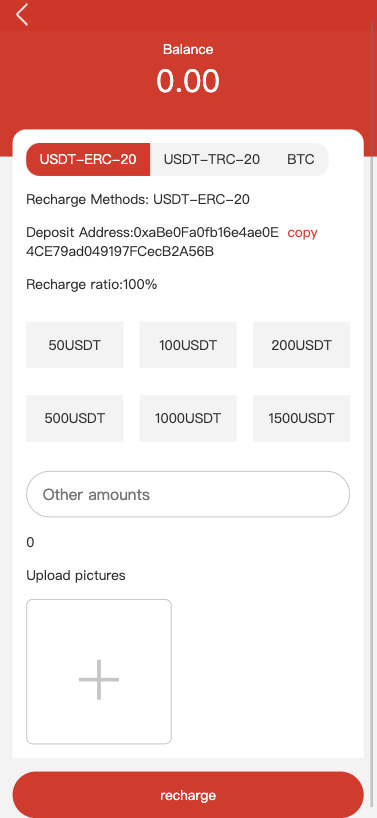This screenshot has width=377, height=818.
Task: Go back using the top-left arrow
Action: pyautogui.click(x=22, y=15)
